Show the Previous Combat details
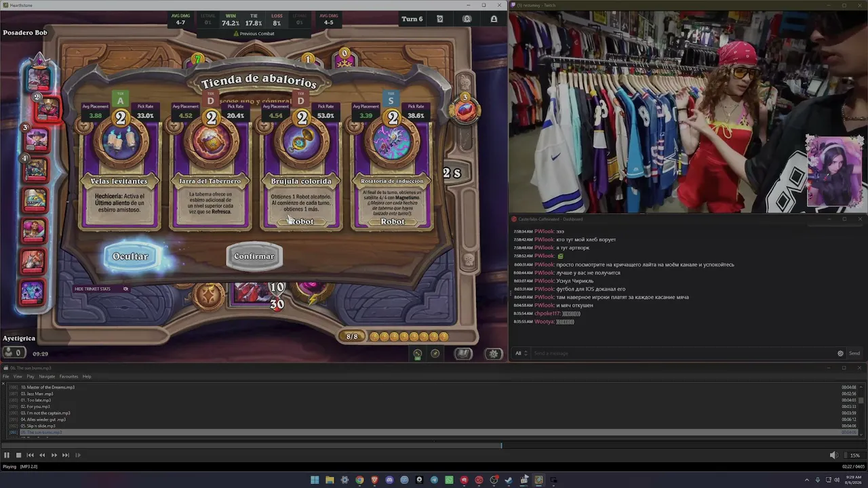Viewport: 868px width, 488px height. click(x=253, y=33)
